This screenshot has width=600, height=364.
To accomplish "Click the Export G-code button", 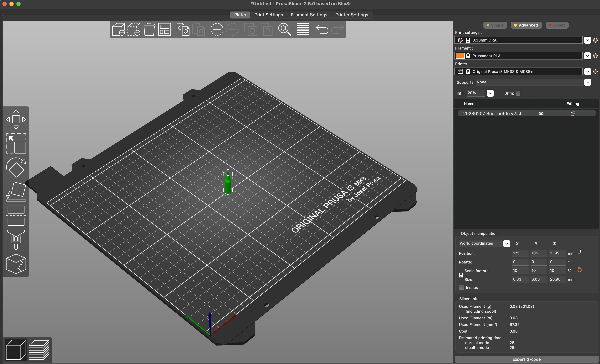I will point(527,359).
